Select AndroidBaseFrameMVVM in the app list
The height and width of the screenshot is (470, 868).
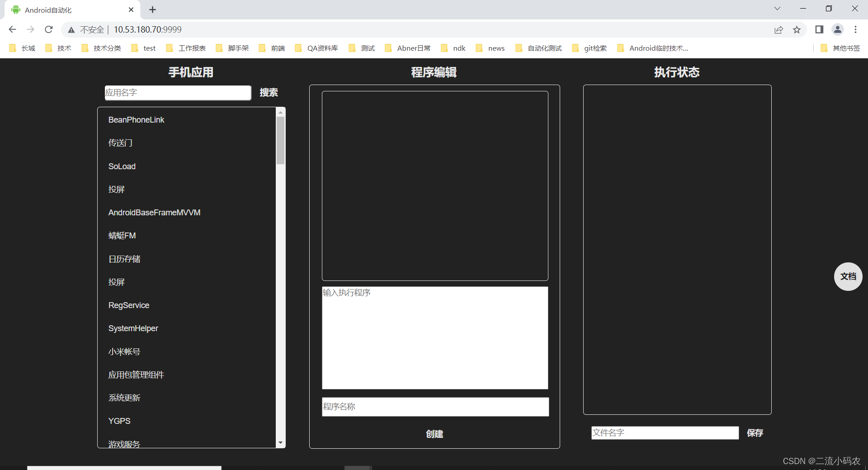pos(154,213)
